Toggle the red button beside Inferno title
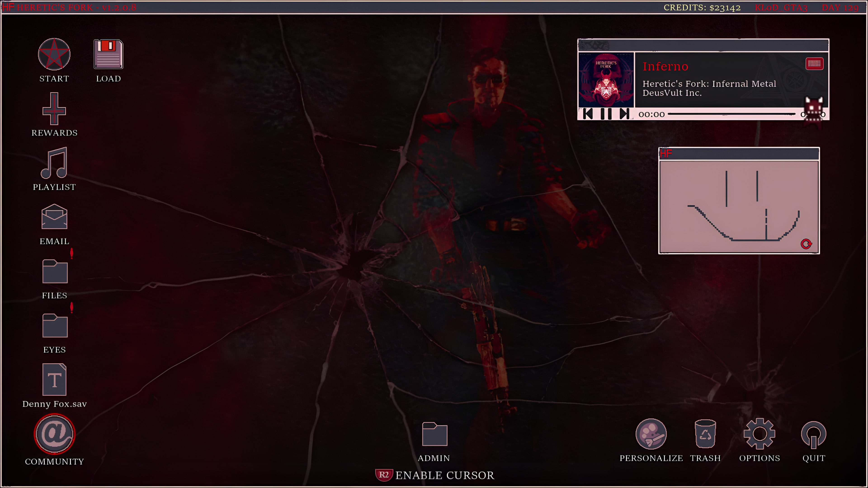 click(x=814, y=64)
